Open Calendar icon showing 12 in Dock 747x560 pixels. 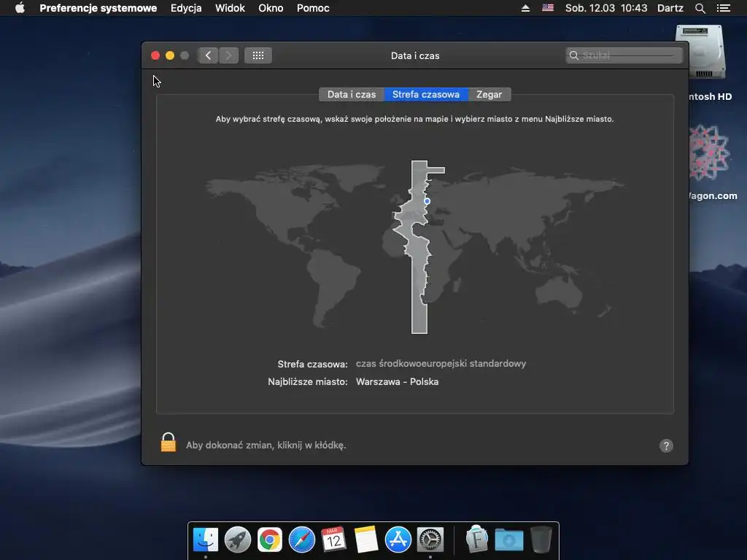(333, 540)
